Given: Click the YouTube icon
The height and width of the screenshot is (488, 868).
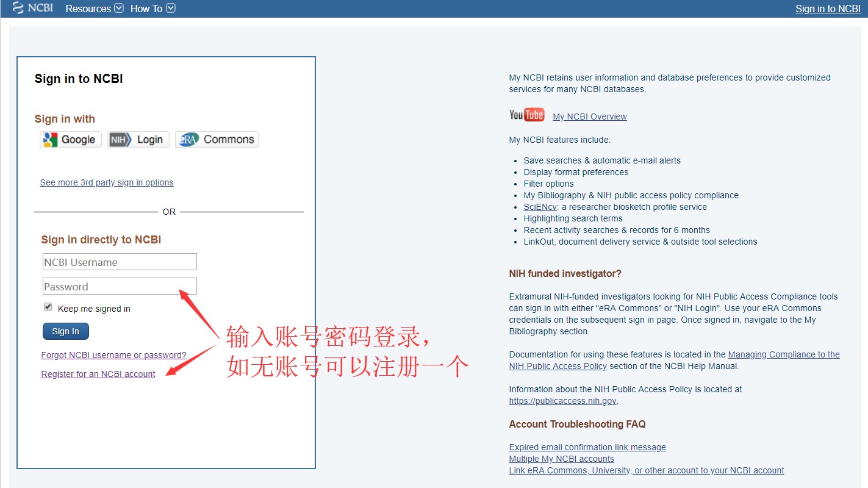Looking at the screenshot, I should 526,115.
